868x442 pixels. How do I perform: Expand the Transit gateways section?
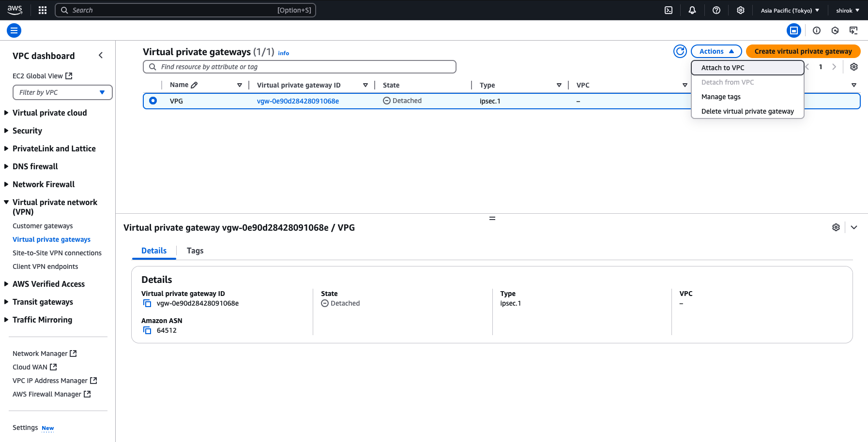click(6, 302)
